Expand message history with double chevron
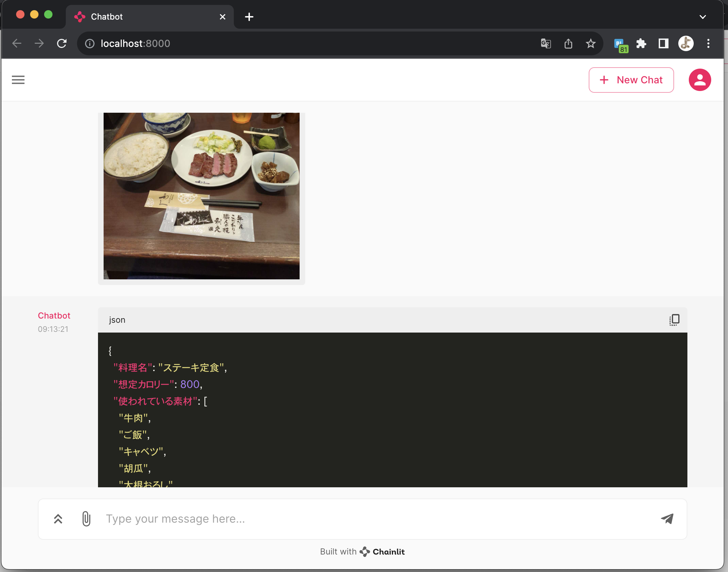Image resolution: width=728 pixels, height=572 pixels. 58,518
